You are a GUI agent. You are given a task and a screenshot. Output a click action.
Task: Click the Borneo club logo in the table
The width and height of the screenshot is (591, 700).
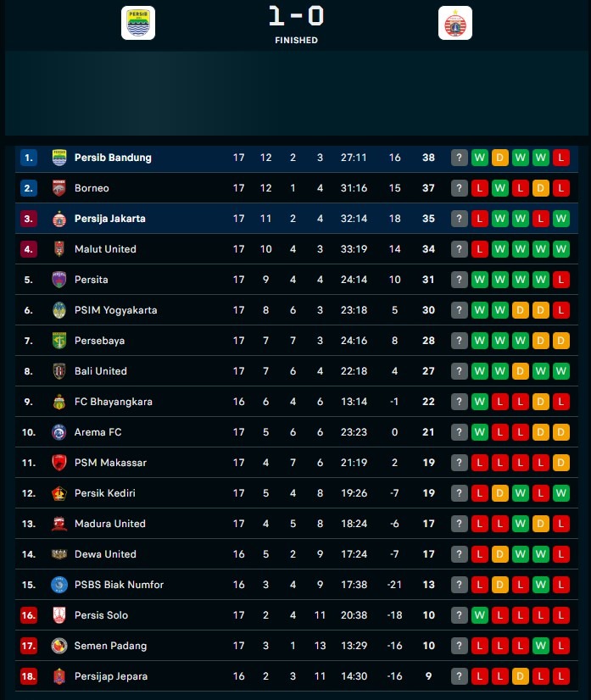click(59, 188)
